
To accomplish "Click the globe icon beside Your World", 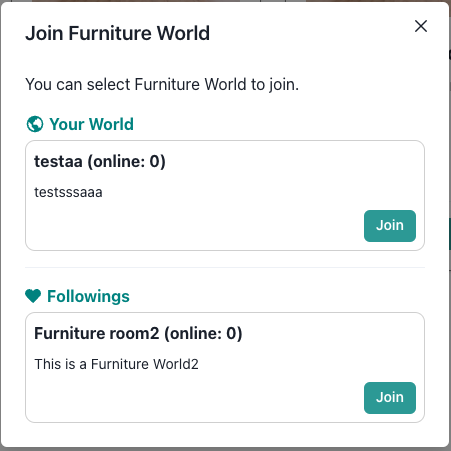I will [35, 124].
